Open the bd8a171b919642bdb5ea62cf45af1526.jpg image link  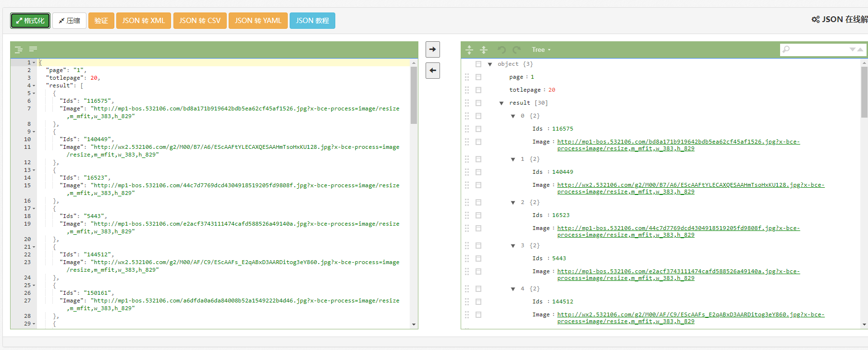pyautogui.click(x=678, y=145)
